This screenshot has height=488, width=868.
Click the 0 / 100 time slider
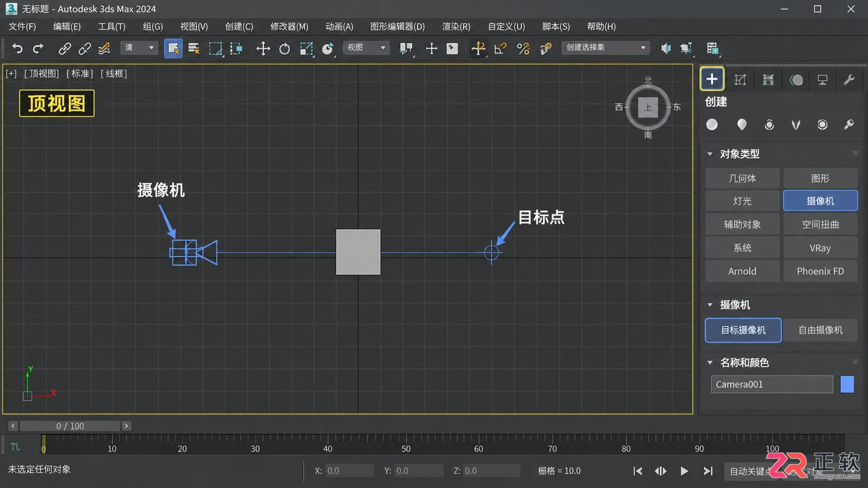[x=70, y=426]
